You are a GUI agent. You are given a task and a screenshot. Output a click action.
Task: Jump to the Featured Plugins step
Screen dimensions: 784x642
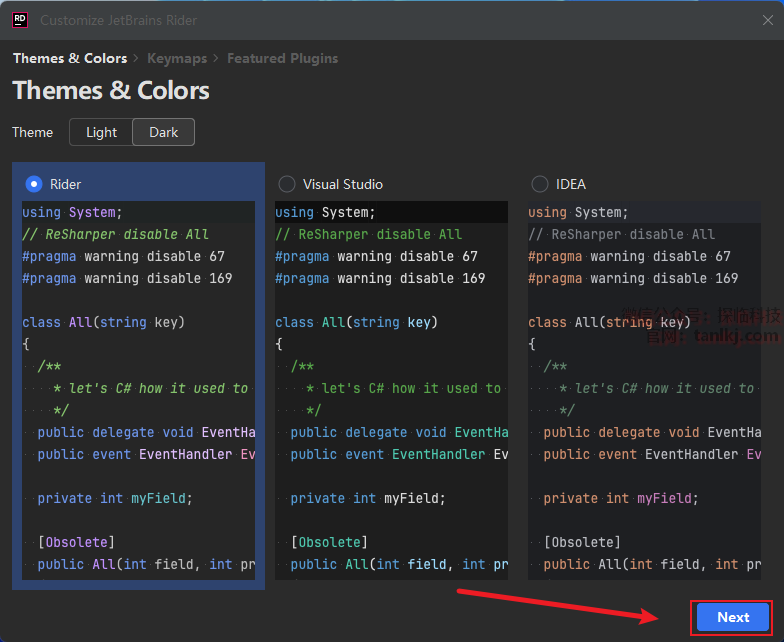coord(282,58)
